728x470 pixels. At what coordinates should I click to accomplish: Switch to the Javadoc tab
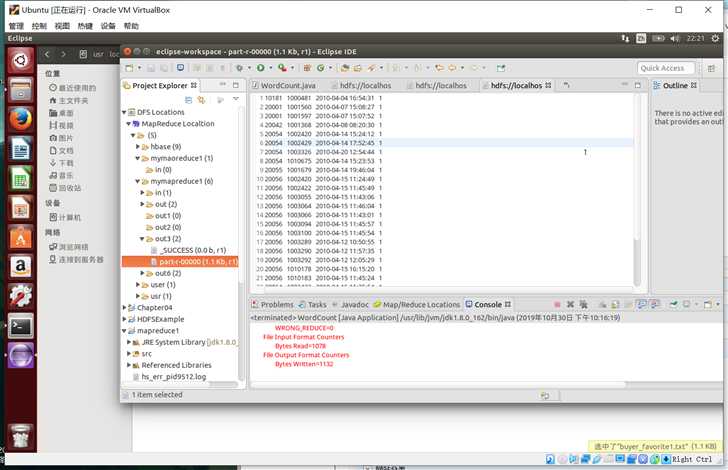[x=350, y=305]
